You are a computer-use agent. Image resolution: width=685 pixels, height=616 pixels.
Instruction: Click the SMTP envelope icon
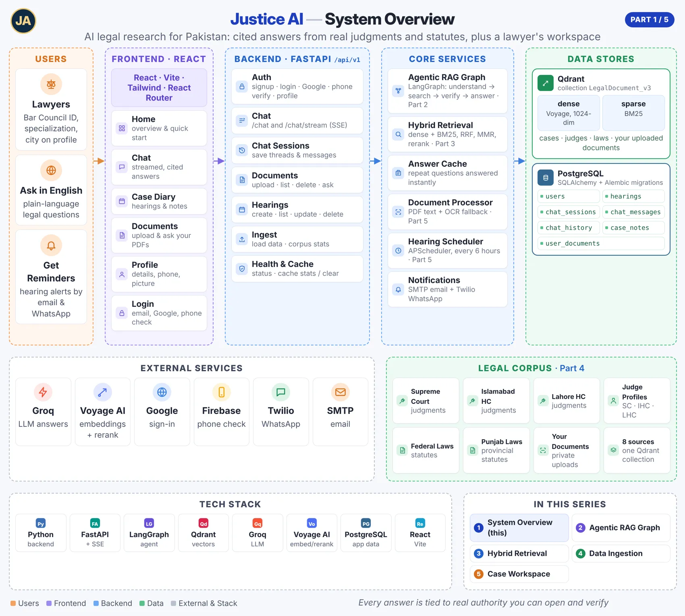340,392
